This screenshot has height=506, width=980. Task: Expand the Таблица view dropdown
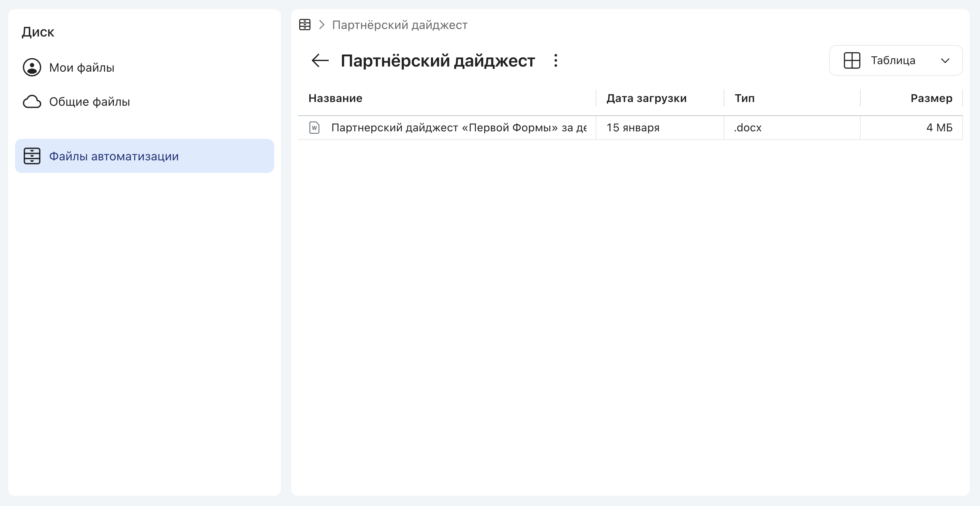point(896,60)
